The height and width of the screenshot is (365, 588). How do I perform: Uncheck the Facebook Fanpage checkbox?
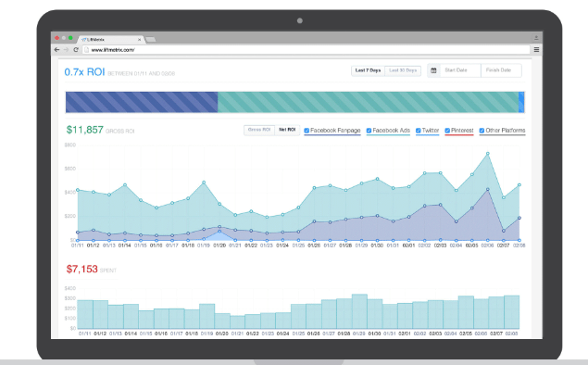coord(307,131)
